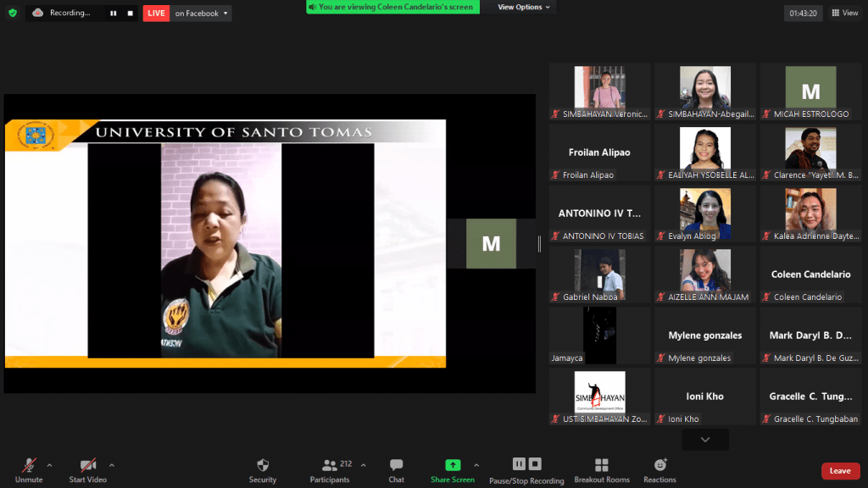Click the cloud recording indicator icon

pyautogui.click(x=37, y=13)
